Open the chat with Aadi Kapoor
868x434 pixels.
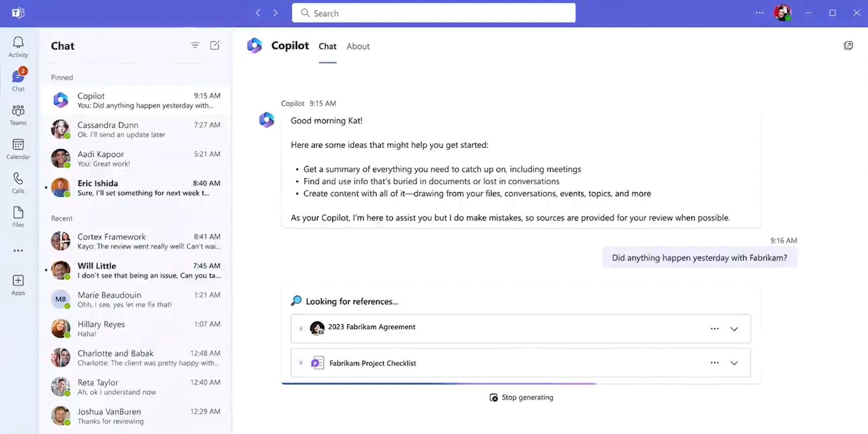point(135,158)
